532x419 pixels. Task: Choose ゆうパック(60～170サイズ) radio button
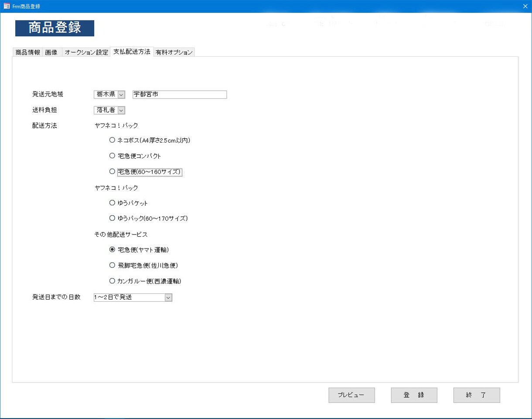[x=112, y=218]
